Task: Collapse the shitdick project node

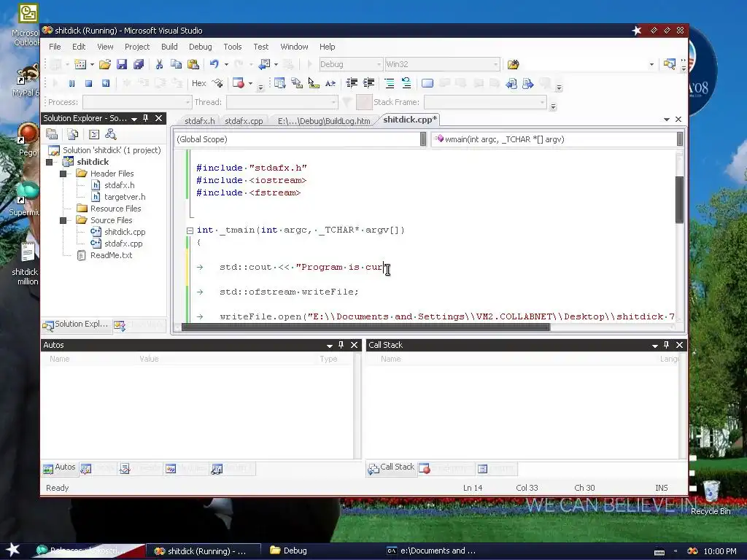Action: click(49, 162)
